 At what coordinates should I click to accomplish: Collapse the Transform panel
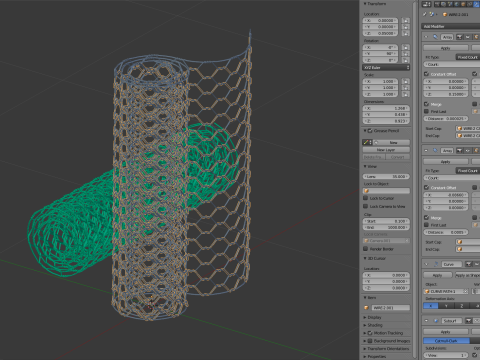pos(365,4)
